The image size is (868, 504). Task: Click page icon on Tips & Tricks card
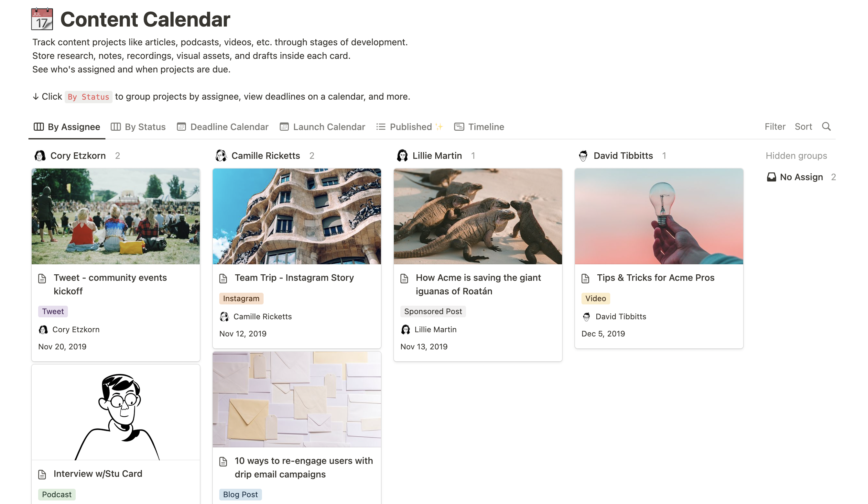(585, 278)
